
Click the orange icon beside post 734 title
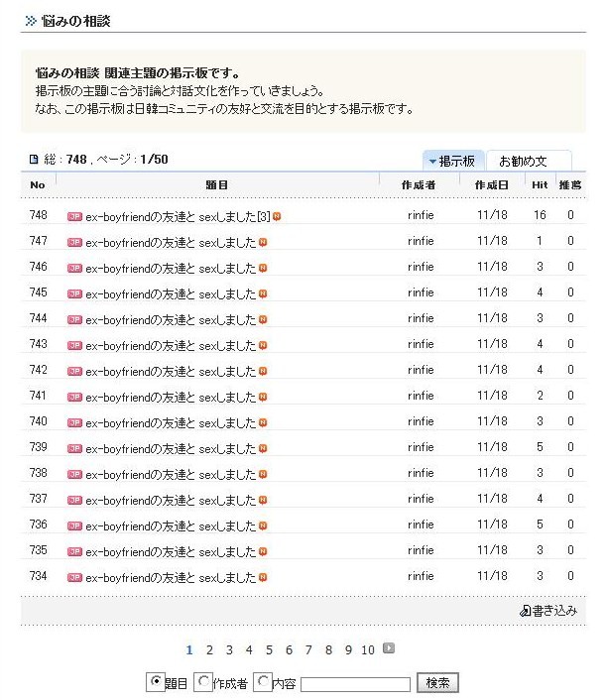pyautogui.click(x=263, y=576)
